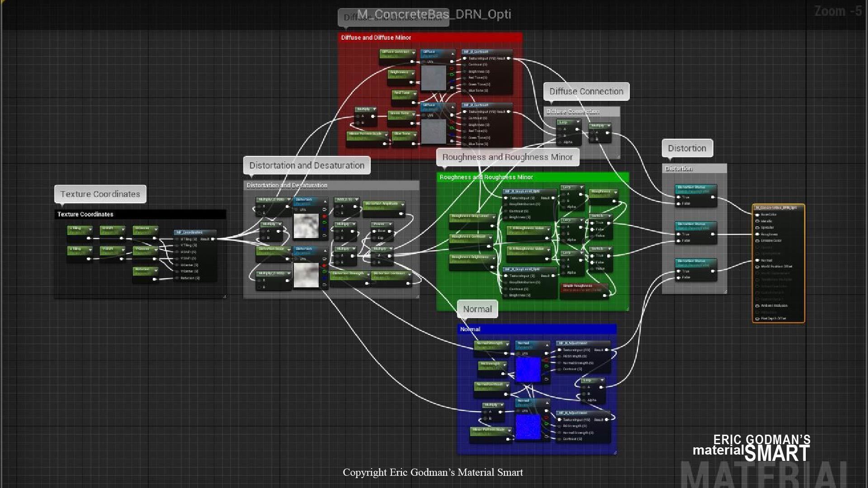
Task: Click the Metallic pin on output node
Action: 757,221
